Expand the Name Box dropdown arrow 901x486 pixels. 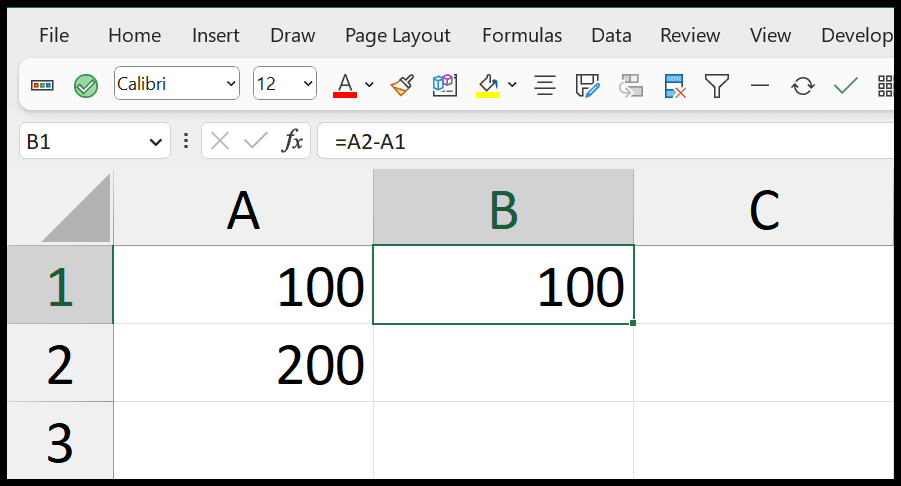155,142
